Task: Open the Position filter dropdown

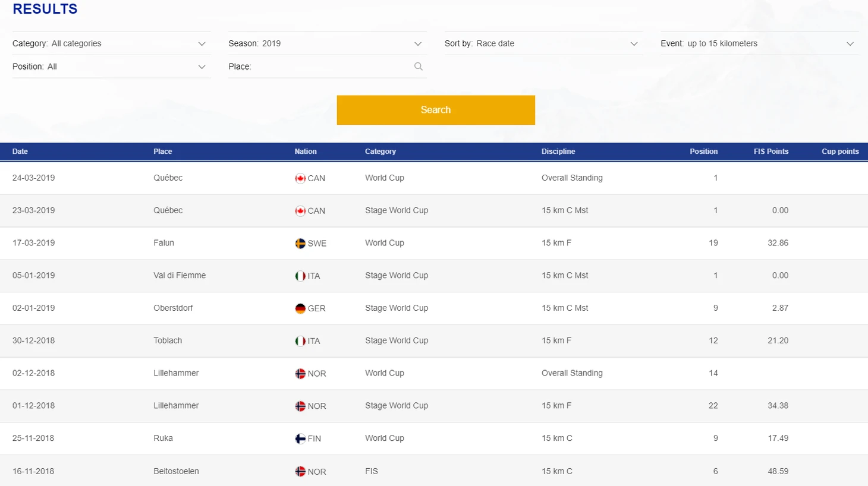Action: [x=111, y=67]
